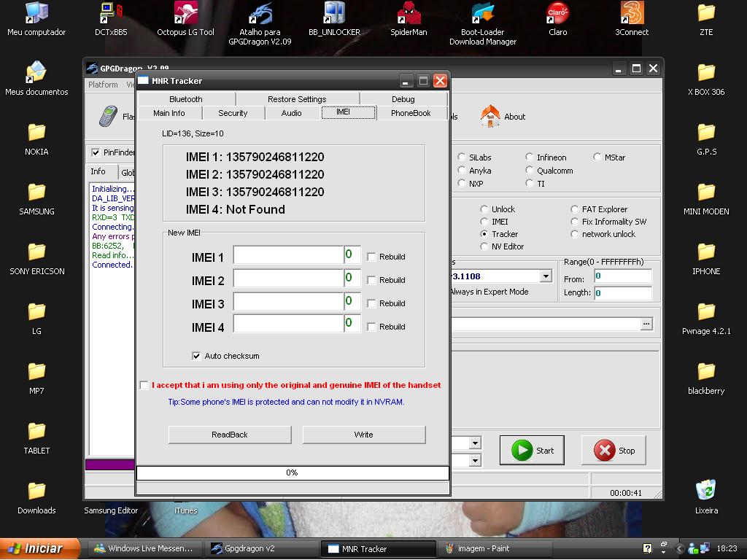Tick Rebuild checkbox for IMEI 3

pyautogui.click(x=371, y=303)
